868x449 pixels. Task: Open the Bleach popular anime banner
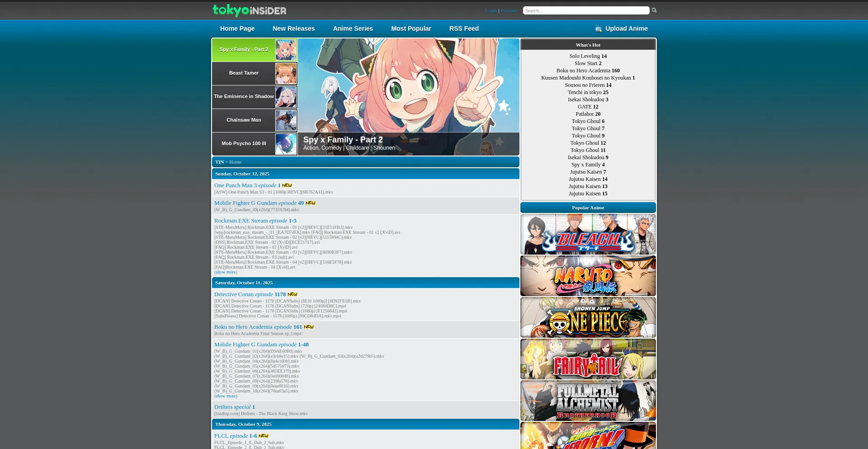[x=588, y=234]
